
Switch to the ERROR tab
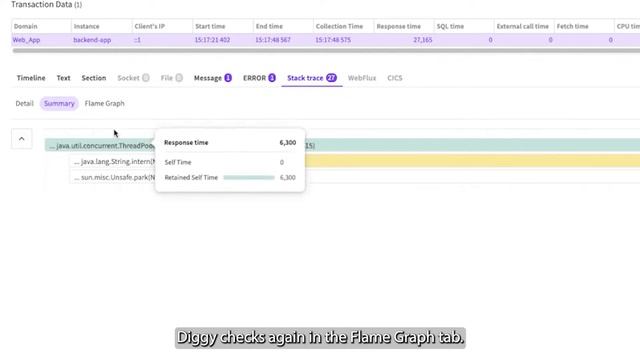coord(259,78)
